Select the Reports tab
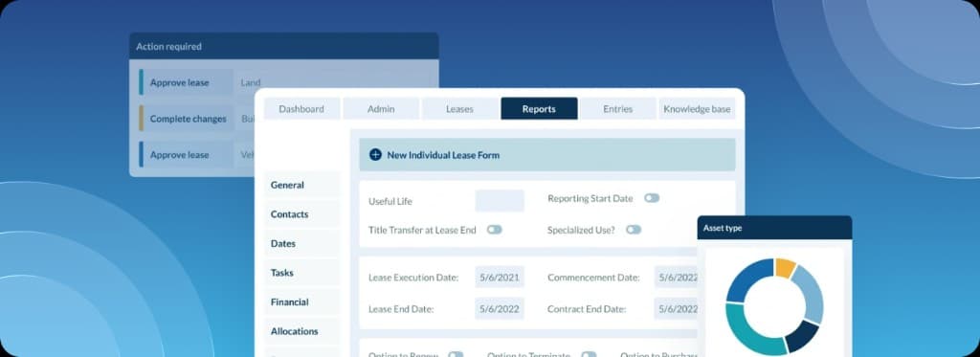Image resolution: width=980 pixels, height=357 pixels. (539, 109)
